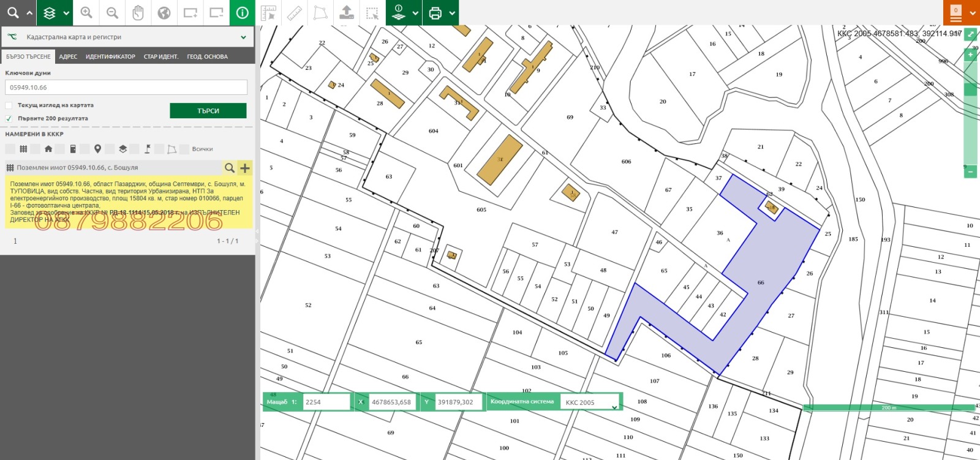Click the map zoom slider handle
This screenshot has width=980, height=460.
pos(970,89)
